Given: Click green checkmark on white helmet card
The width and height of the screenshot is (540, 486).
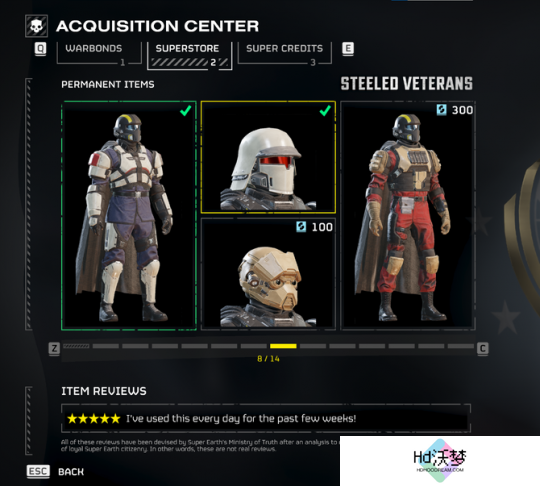Looking at the screenshot, I should (325, 111).
